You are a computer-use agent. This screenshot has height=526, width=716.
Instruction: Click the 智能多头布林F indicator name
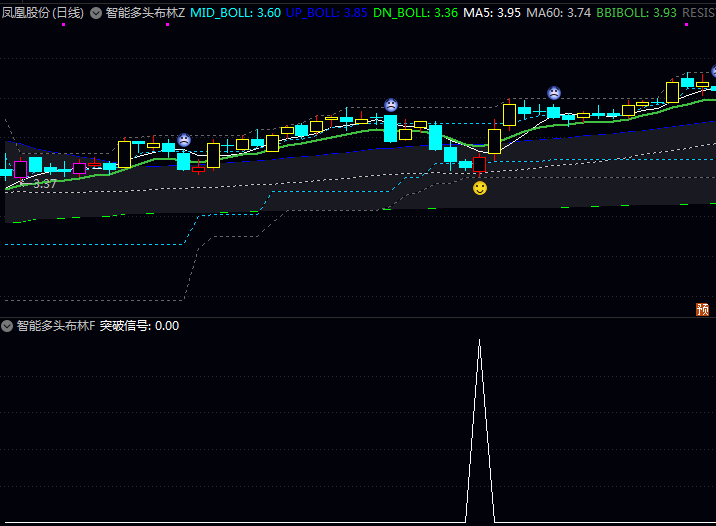(x=56, y=326)
